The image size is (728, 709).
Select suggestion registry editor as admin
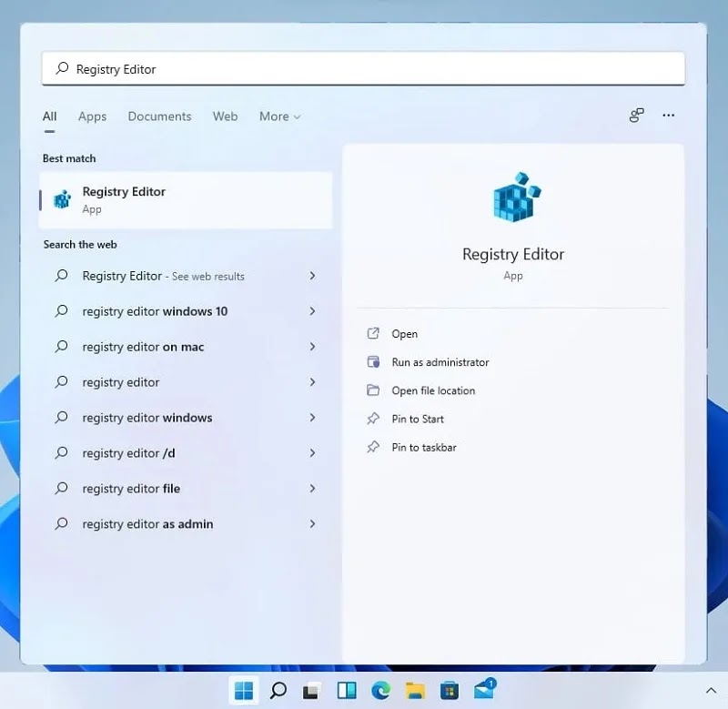pos(186,523)
